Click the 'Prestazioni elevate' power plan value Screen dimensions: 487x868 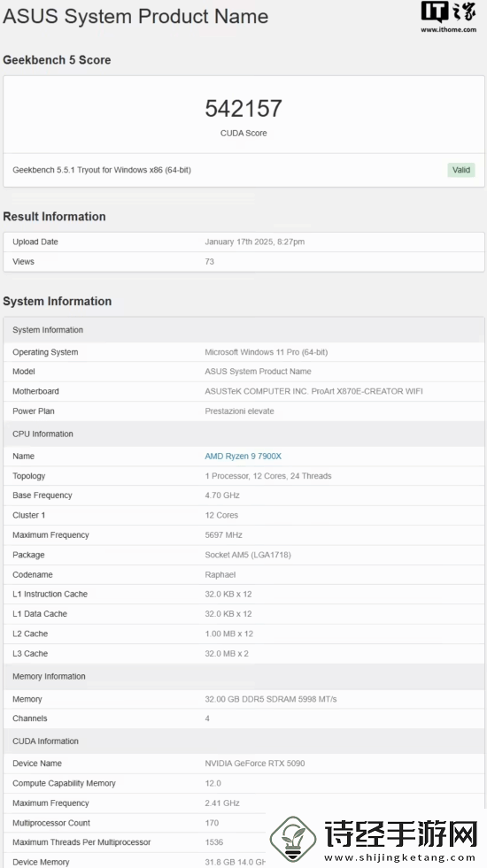click(239, 411)
